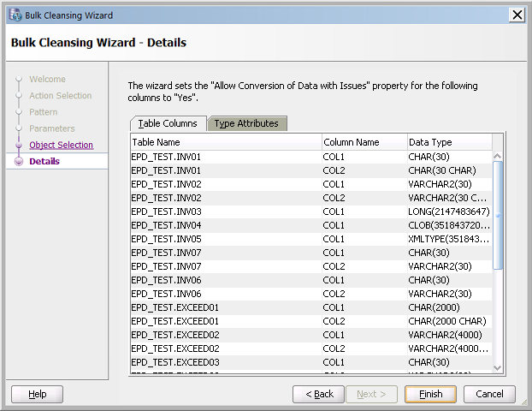Select the Details step in navigation
Screen dimensions: 532x411
click(44, 161)
